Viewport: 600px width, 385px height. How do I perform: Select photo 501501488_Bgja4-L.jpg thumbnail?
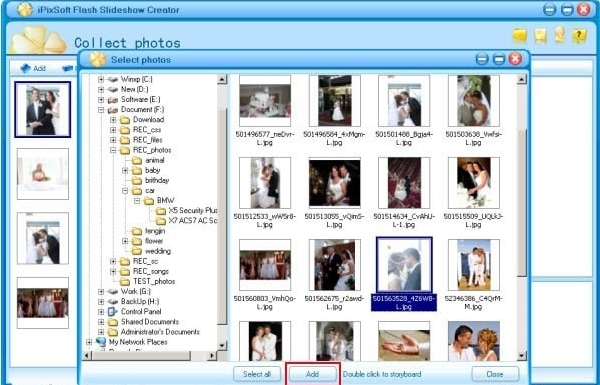point(404,101)
